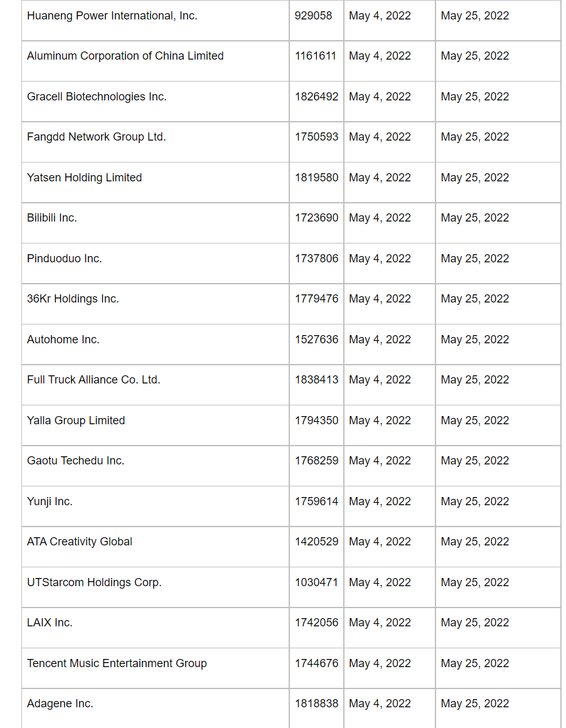Select Aluminum Corporation of China Limited cell

pyautogui.click(x=125, y=56)
